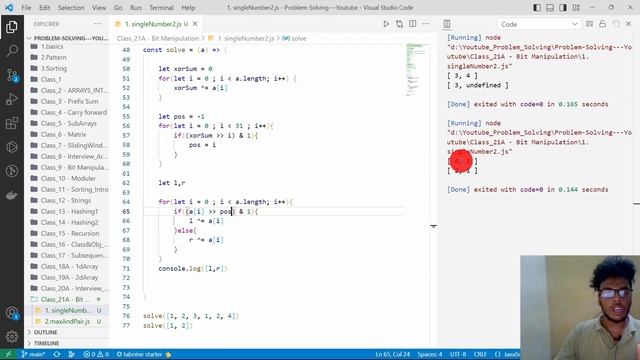The width and height of the screenshot is (640, 360).
Task: Open the Selection menu
Action: click(71, 8)
